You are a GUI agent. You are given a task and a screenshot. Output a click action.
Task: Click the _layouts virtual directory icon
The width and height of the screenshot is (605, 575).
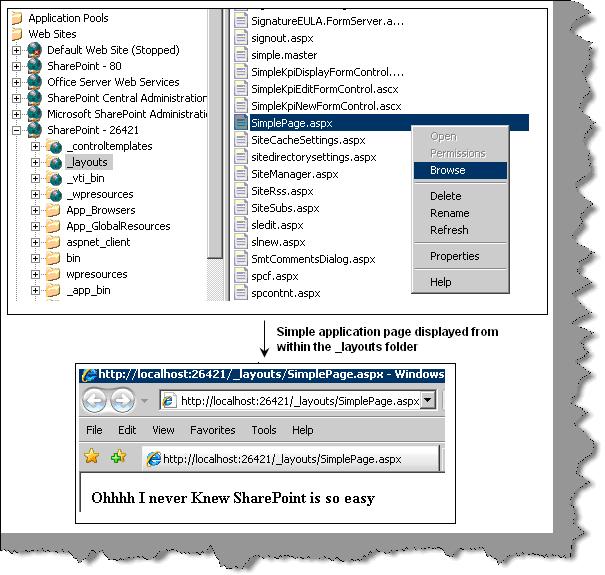[x=54, y=162]
